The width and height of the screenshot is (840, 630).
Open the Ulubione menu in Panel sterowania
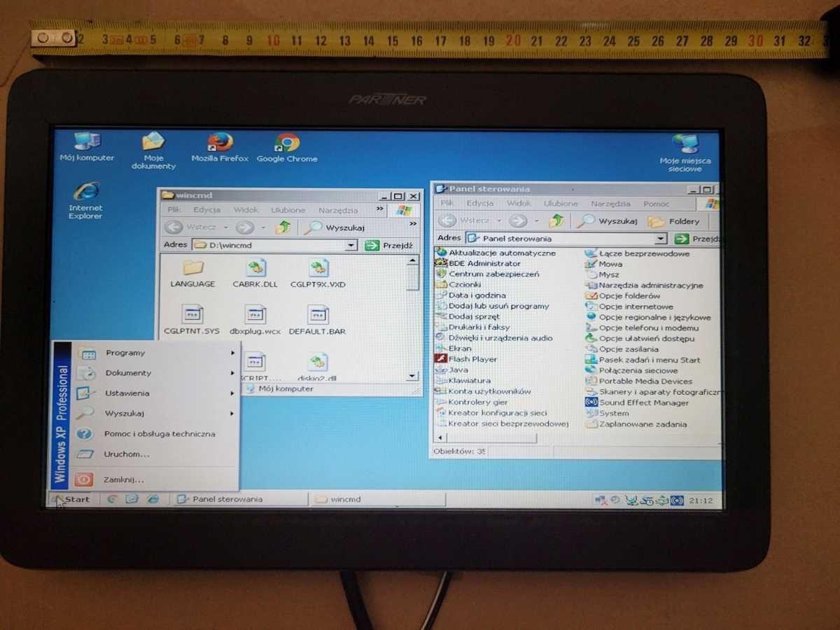[x=561, y=204]
